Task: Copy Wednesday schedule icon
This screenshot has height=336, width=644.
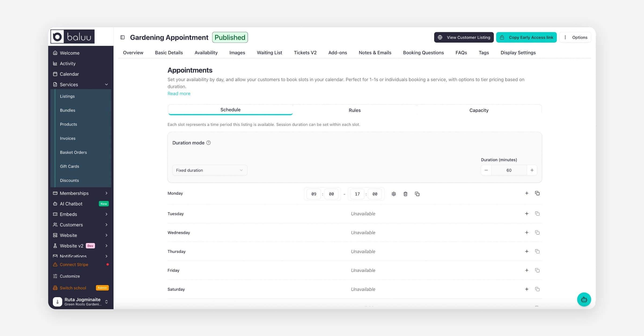Action: tap(537, 233)
